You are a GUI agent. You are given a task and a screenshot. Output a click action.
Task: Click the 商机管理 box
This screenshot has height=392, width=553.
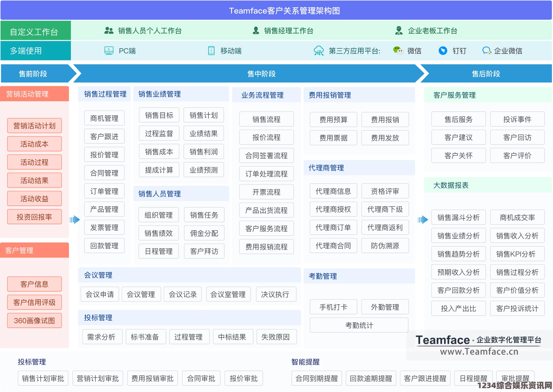(x=104, y=118)
